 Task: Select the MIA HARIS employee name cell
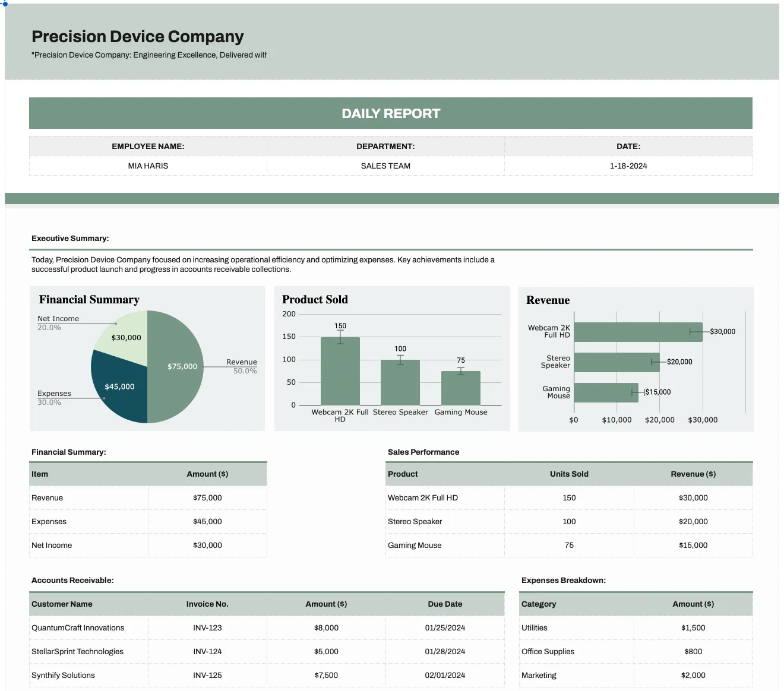click(148, 166)
